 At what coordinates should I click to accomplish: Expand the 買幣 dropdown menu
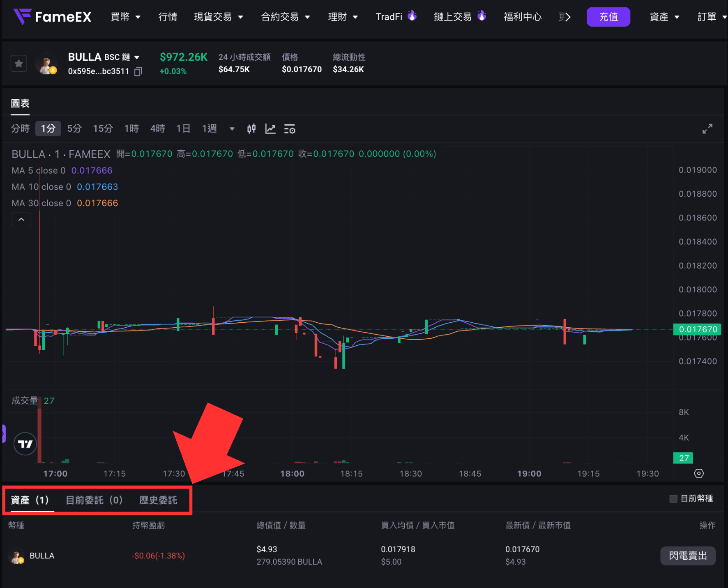coord(126,17)
